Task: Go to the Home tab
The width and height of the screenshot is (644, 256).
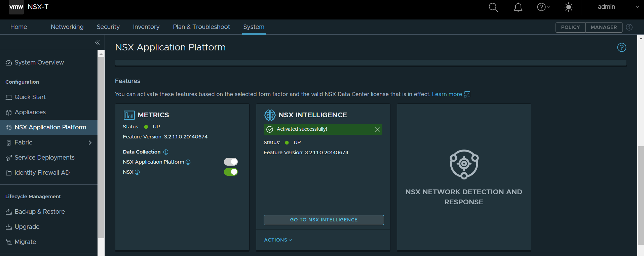Action: (19, 27)
